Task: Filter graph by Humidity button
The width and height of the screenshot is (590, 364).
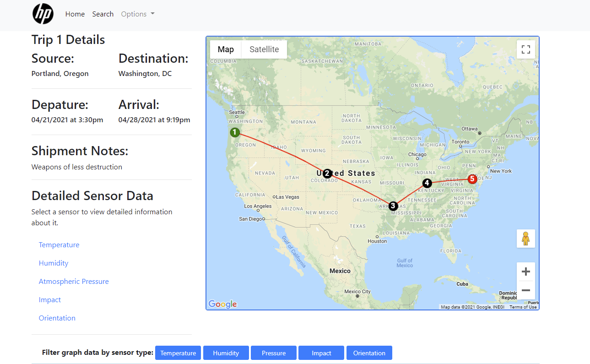Action: 226,353
